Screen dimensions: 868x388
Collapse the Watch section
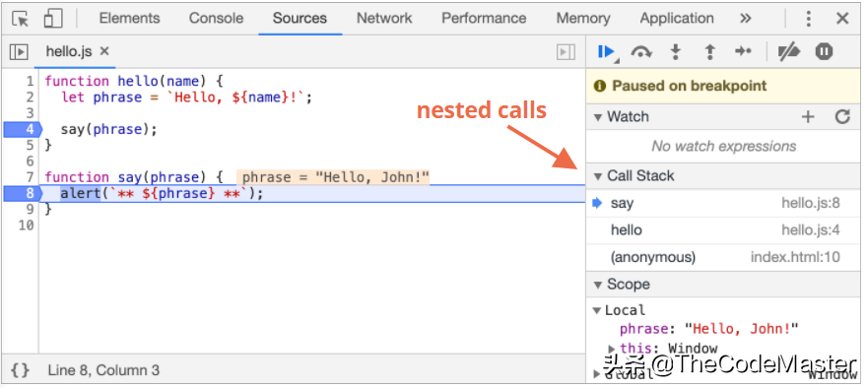(x=598, y=117)
